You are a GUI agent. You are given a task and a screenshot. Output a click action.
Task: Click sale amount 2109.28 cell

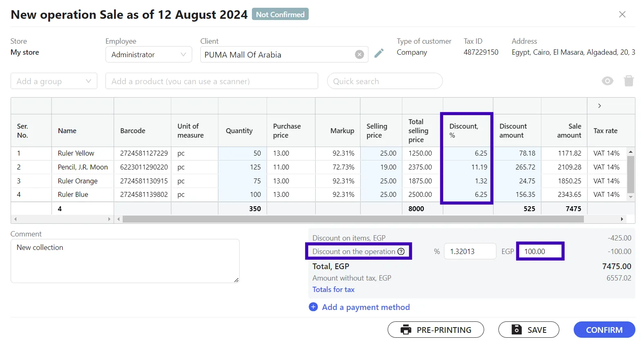[564, 167]
